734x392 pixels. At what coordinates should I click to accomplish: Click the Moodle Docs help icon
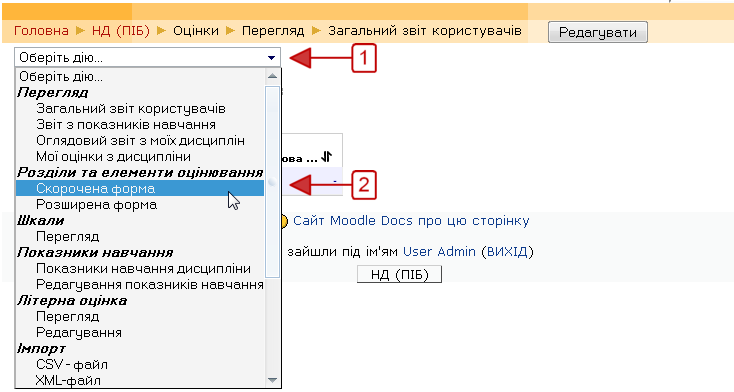tap(284, 221)
